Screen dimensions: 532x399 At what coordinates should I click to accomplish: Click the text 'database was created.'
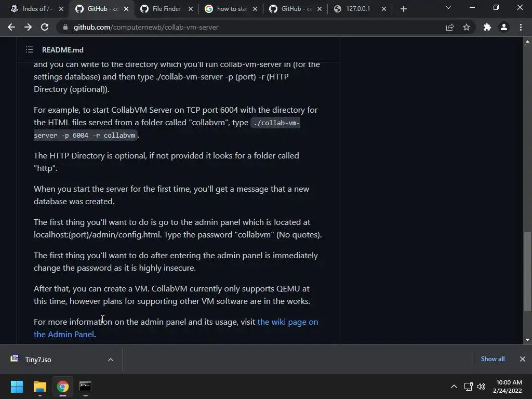pos(74,202)
